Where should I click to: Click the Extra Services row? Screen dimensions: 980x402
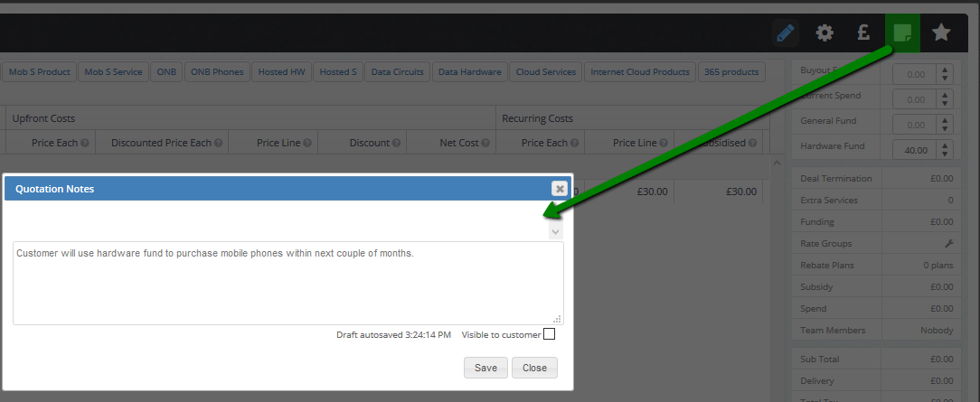[x=876, y=201]
